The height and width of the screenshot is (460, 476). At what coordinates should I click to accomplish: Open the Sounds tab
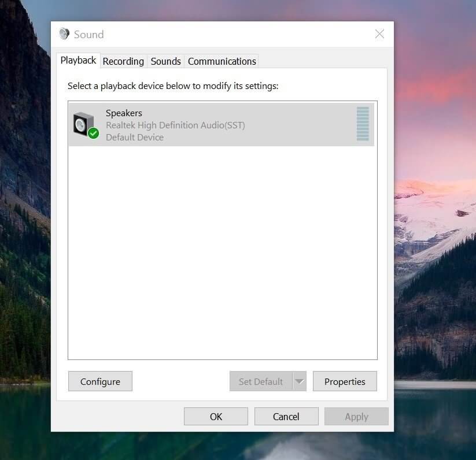point(166,62)
